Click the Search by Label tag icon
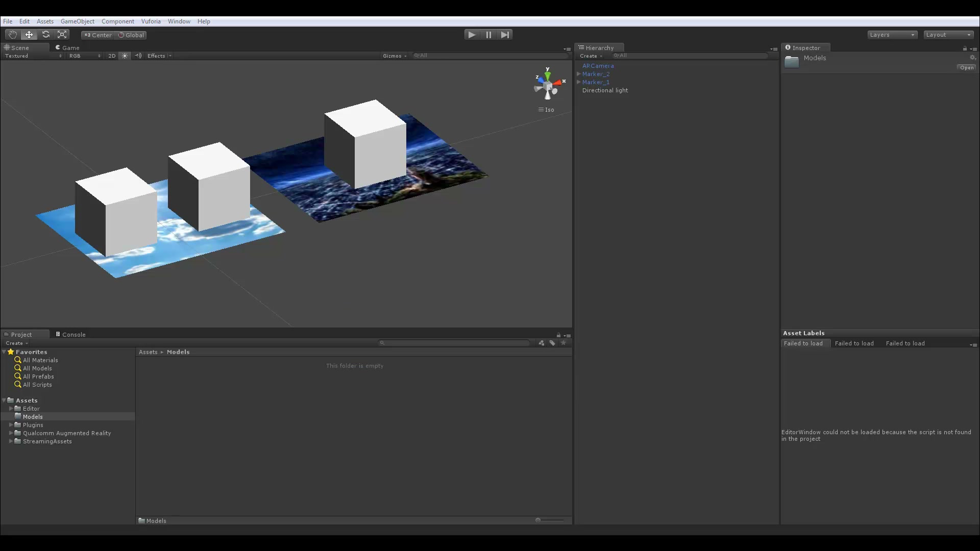Viewport: 980px width, 551px height. pos(552,343)
